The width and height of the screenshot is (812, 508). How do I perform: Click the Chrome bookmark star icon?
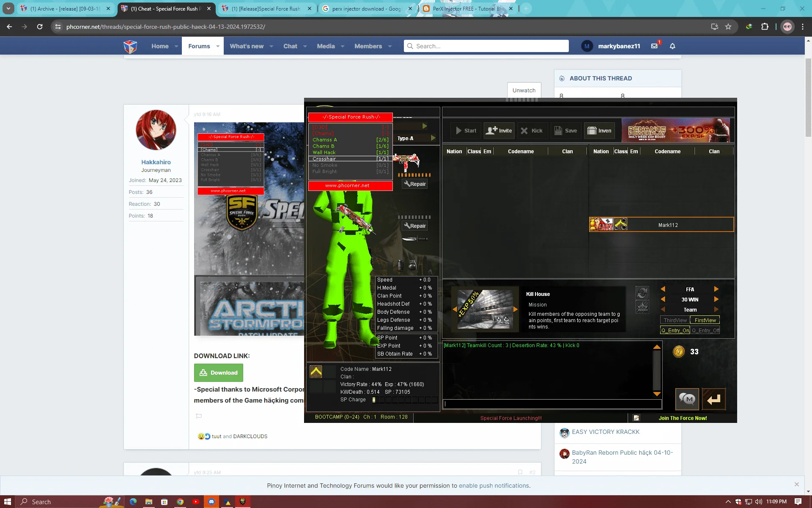coord(728,27)
